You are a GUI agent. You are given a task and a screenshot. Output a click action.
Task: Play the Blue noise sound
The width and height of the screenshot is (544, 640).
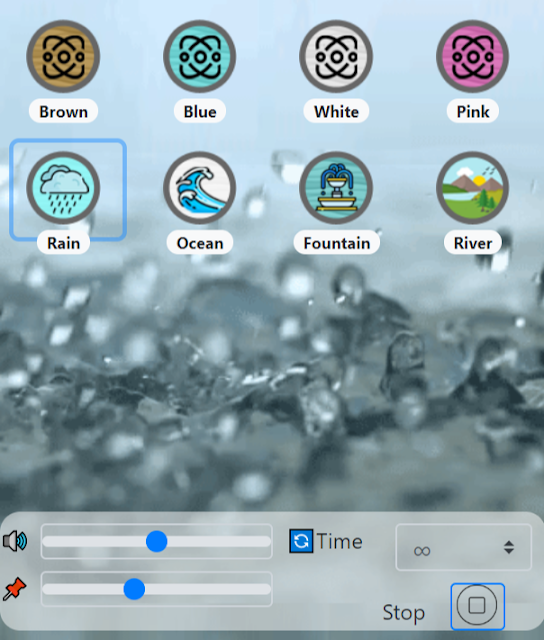[200, 56]
